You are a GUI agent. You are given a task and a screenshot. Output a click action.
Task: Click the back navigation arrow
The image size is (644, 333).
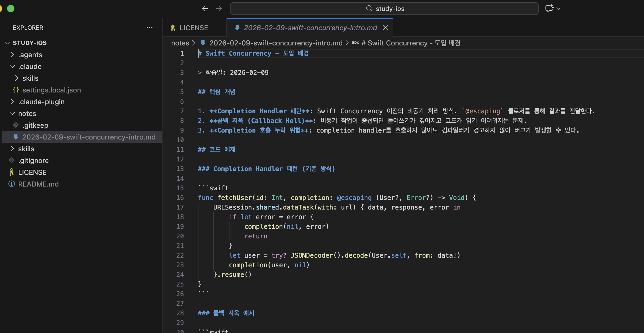tap(205, 9)
